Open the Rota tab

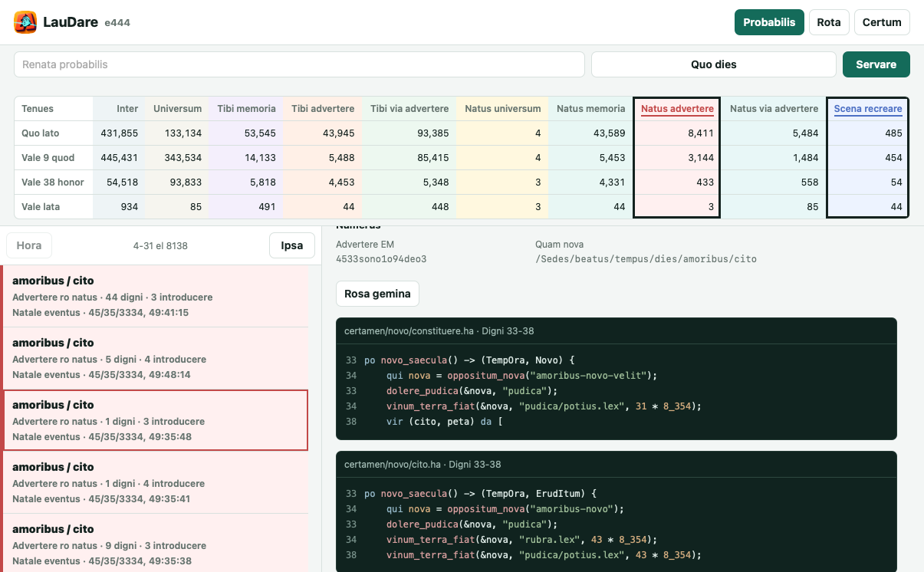pyautogui.click(x=829, y=22)
